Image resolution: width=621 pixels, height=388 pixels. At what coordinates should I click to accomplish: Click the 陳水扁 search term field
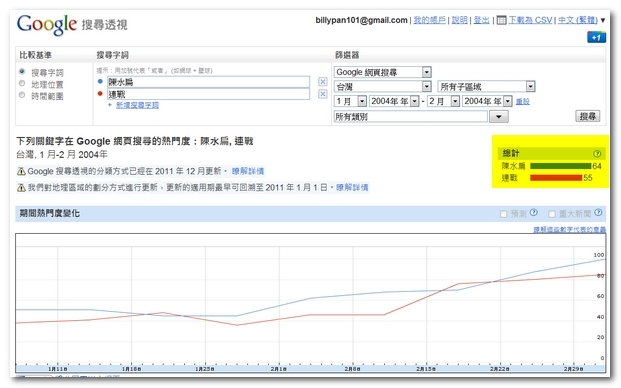(x=209, y=82)
